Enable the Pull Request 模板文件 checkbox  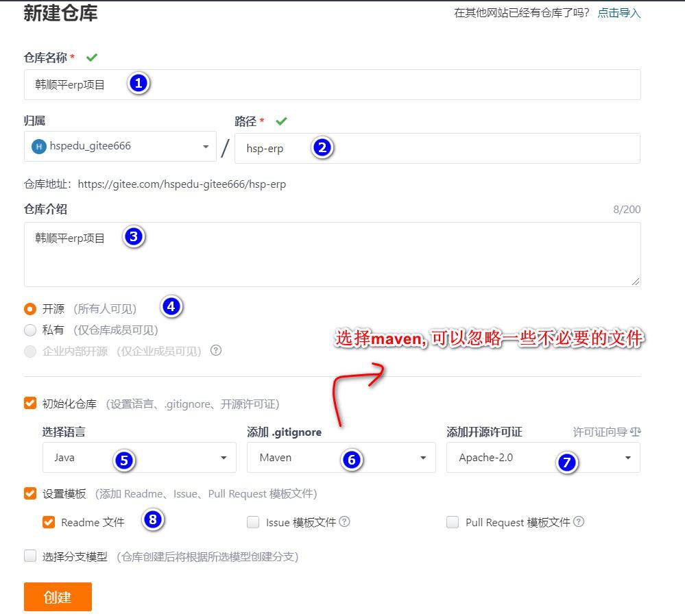[453, 522]
